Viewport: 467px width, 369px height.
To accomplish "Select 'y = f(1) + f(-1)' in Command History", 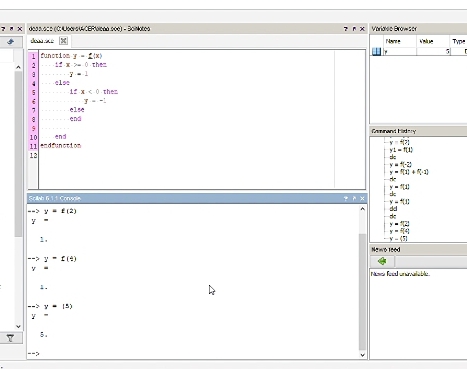I will (409, 172).
